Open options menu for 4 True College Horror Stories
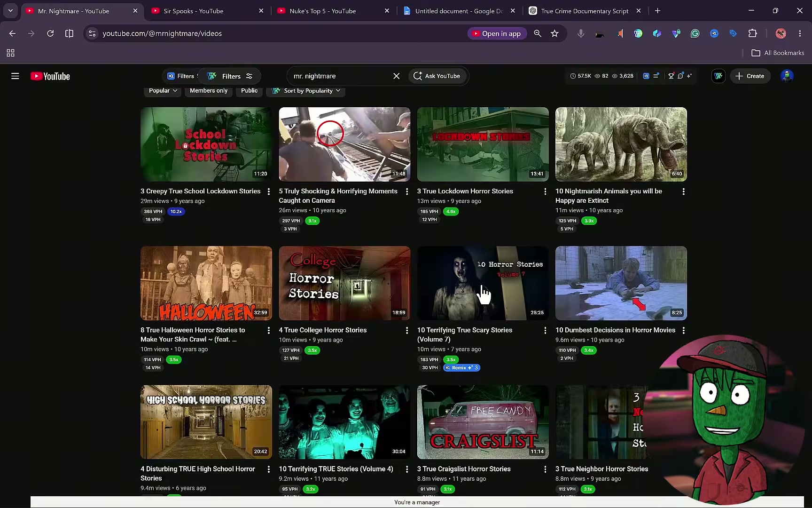 [x=406, y=330]
